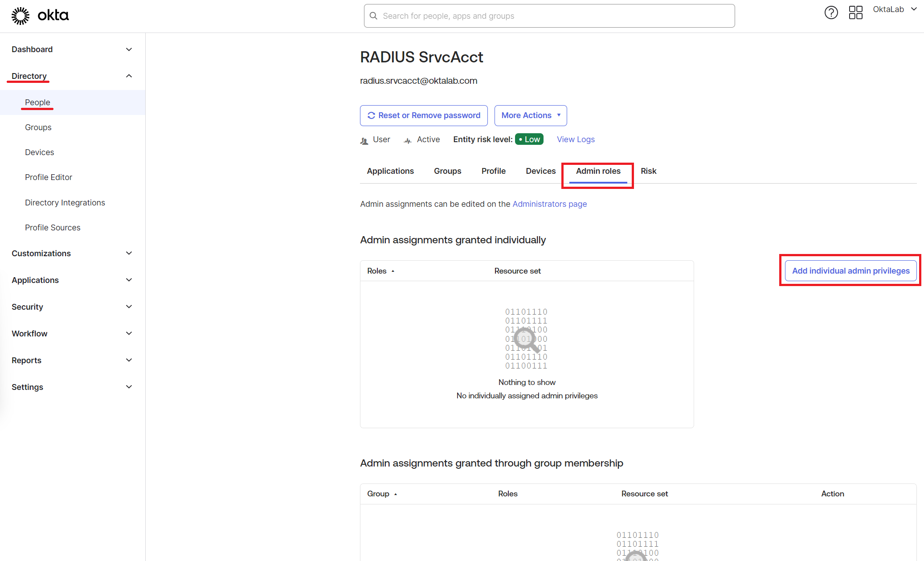This screenshot has width=924, height=561.
Task: Sort by the Group column arrow
Action: pos(396,494)
